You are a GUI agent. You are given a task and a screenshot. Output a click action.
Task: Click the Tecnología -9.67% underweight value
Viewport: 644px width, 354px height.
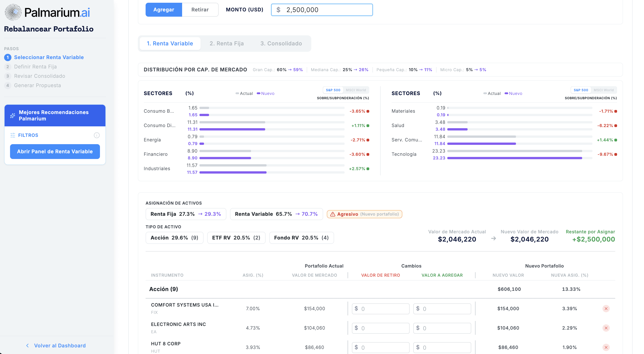pos(605,154)
